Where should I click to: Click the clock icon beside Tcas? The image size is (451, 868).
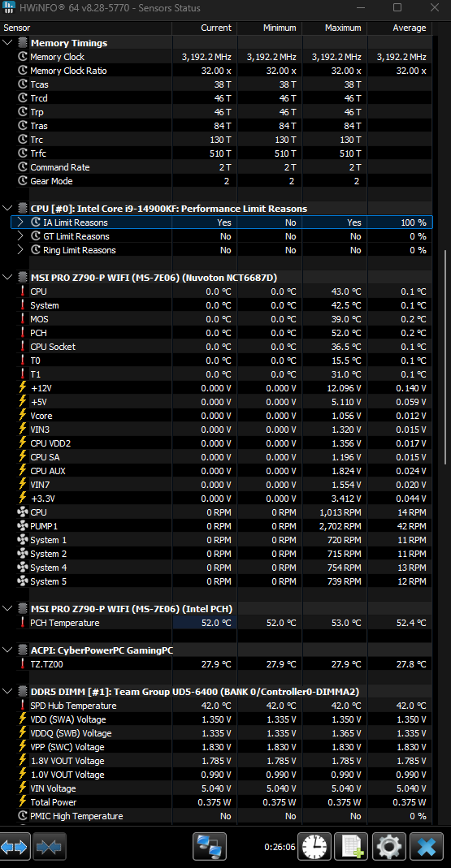(x=23, y=84)
